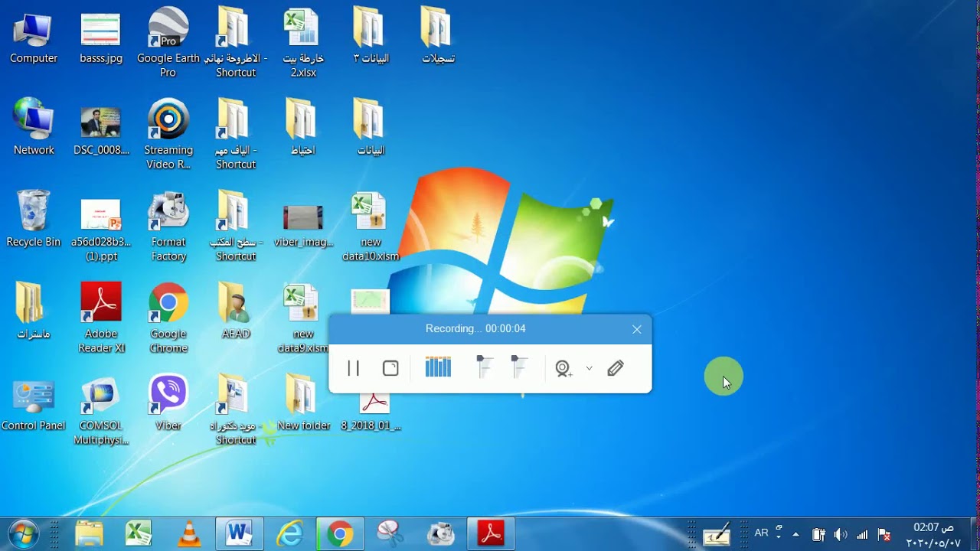980x551 pixels.
Task: Select the ماسترات folder
Action: (x=32, y=311)
